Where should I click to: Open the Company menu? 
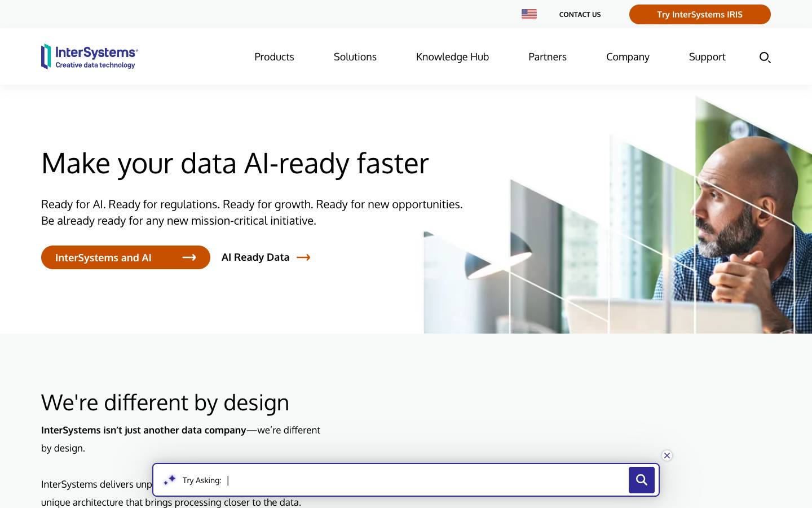point(628,57)
